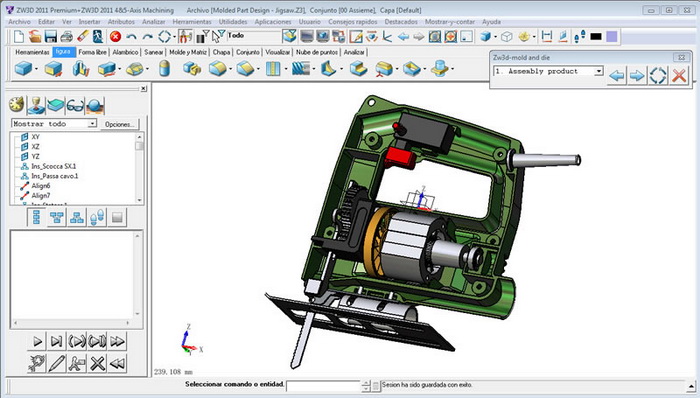Click the glasses visibility manager icon
The height and width of the screenshot is (398, 700).
click(75, 105)
